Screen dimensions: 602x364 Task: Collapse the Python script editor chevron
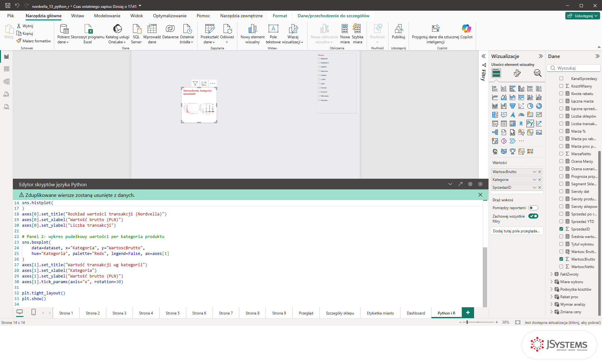pos(450,184)
